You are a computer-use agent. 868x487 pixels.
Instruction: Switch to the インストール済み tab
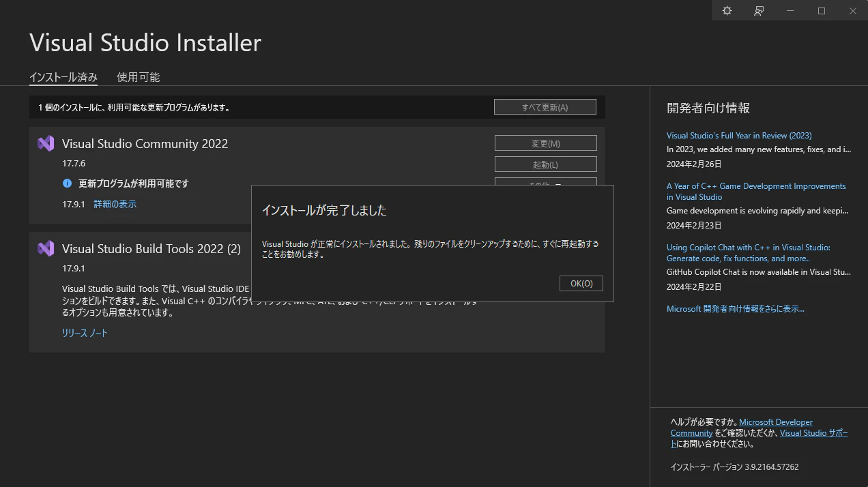click(x=63, y=77)
